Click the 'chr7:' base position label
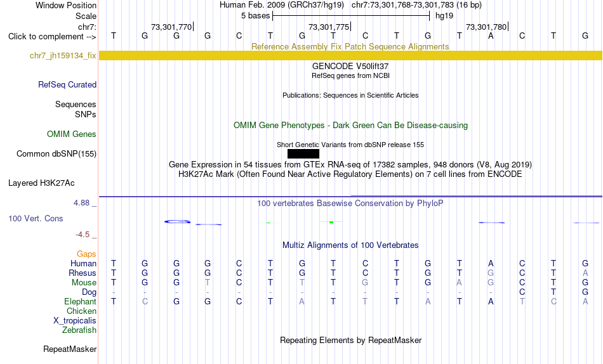This screenshot has width=603, height=364. click(88, 27)
